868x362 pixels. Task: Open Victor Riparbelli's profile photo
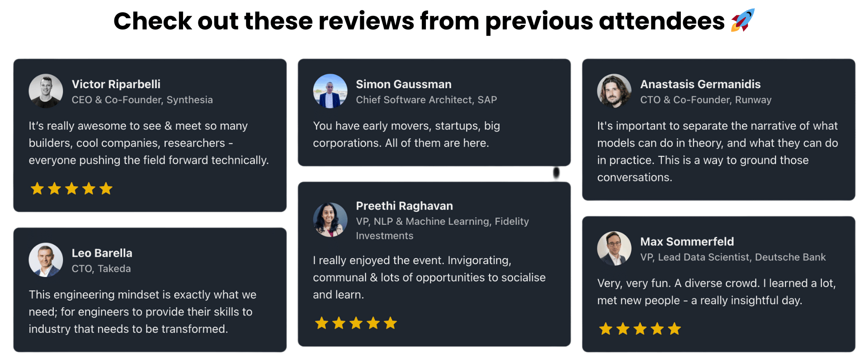click(46, 91)
